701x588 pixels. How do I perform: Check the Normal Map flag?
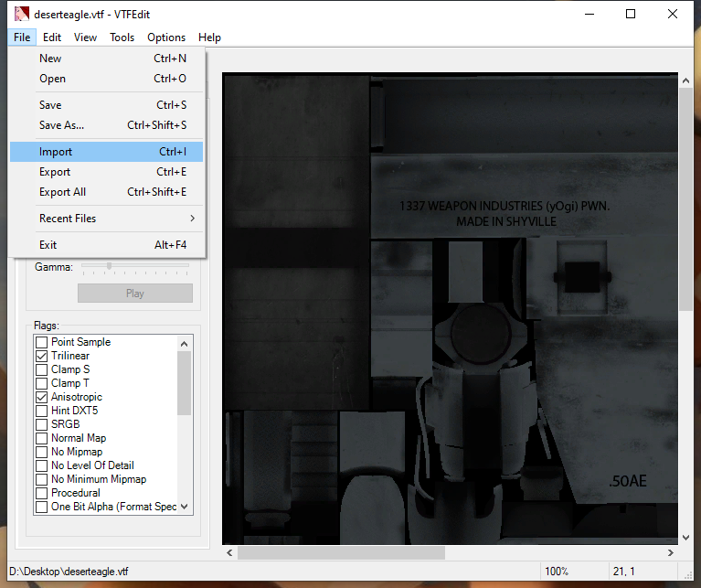click(x=41, y=438)
